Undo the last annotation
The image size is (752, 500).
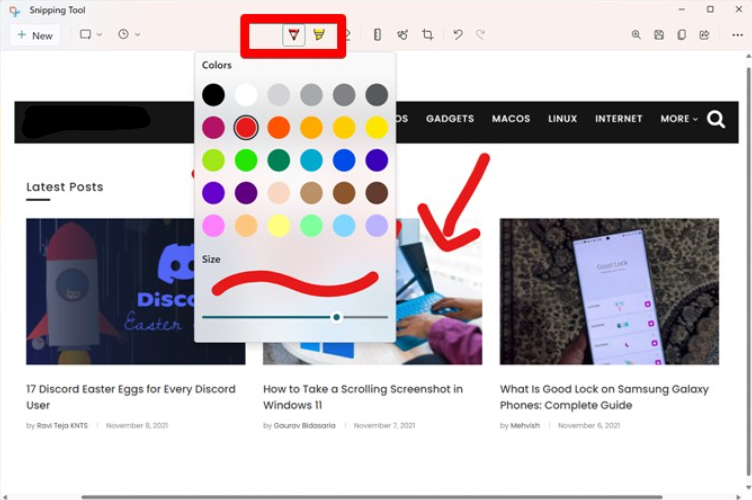coord(458,35)
